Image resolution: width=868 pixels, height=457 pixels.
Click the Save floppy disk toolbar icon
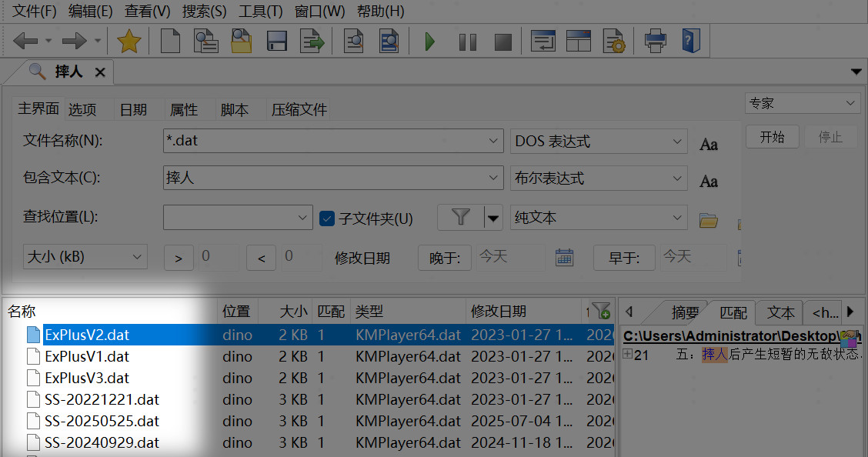(277, 42)
